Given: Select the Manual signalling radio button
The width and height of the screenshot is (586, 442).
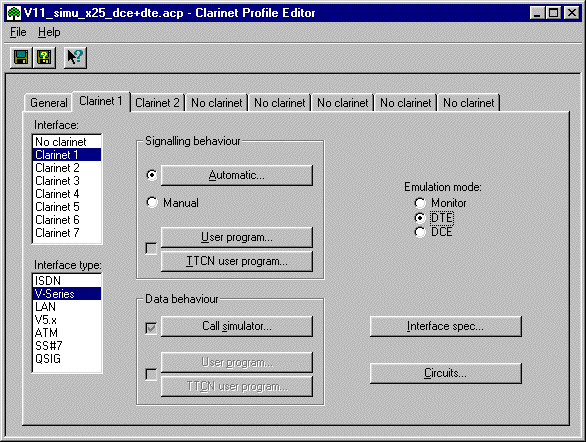Looking at the screenshot, I should [x=152, y=203].
